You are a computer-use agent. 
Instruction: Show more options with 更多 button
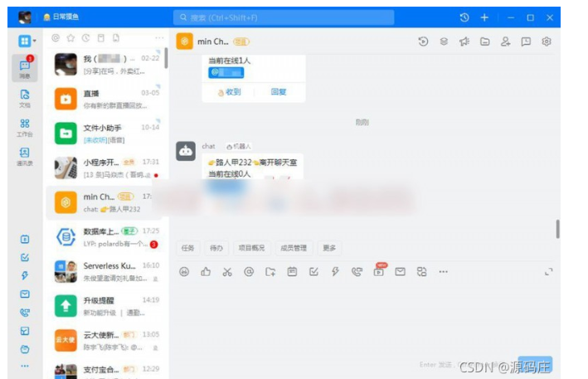click(x=329, y=248)
